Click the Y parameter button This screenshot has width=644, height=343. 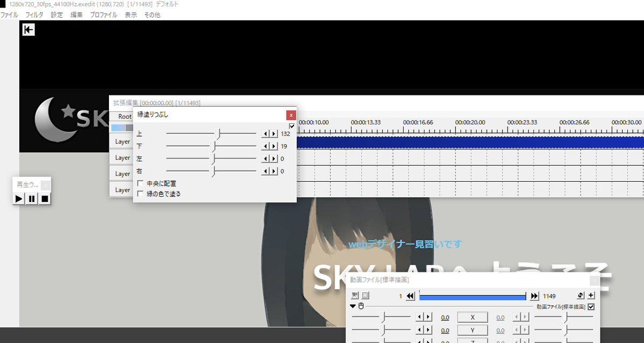point(473,330)
